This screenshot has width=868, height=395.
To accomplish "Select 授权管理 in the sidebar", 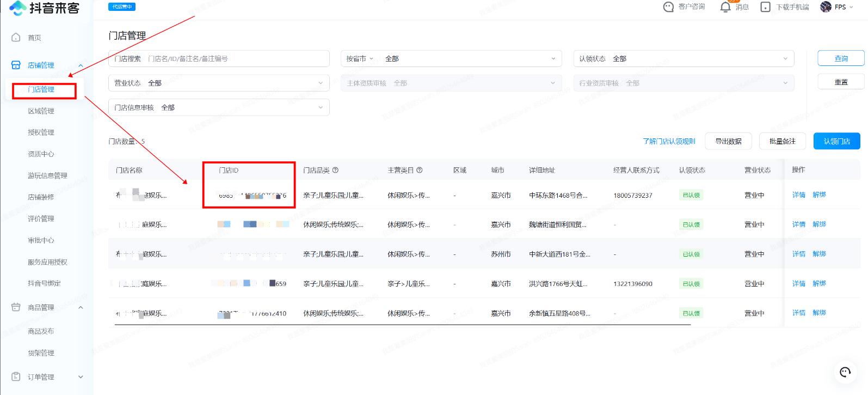I will [41, 132].
